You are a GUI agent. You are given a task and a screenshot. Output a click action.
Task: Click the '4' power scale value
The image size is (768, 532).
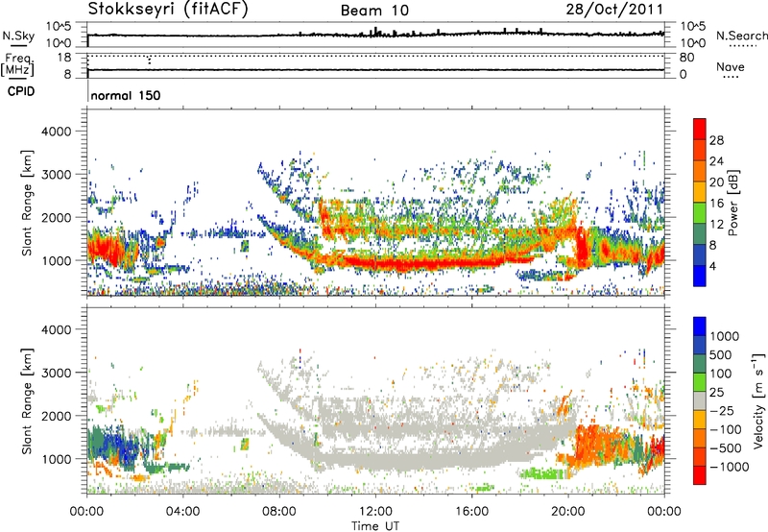[712, 266]
